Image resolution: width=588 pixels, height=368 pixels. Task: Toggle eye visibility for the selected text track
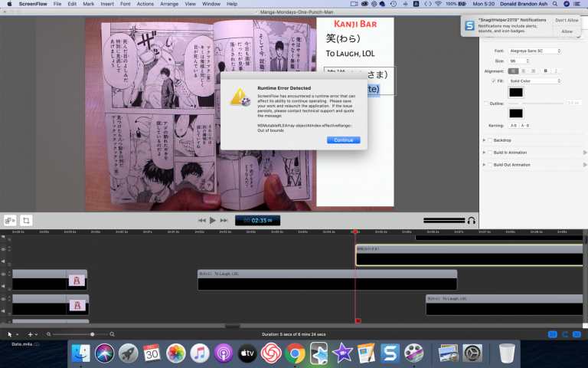[3, 249]
